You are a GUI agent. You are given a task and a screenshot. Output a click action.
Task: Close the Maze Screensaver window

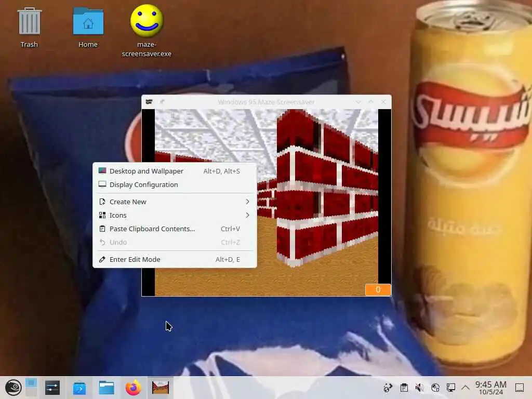click(383, 102)
